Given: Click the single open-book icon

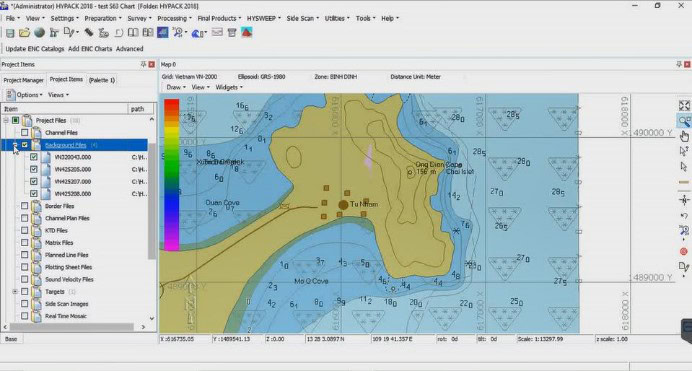Looking at the screenshot, I should 133,33.
